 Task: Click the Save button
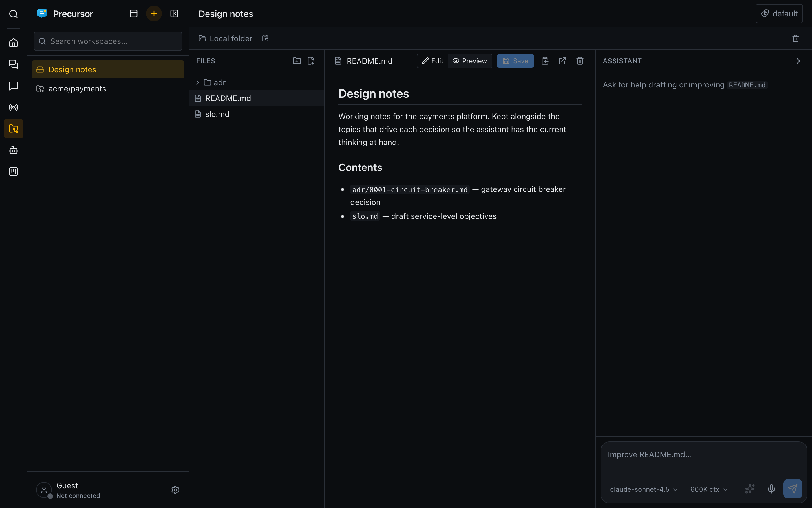(515, 61)
